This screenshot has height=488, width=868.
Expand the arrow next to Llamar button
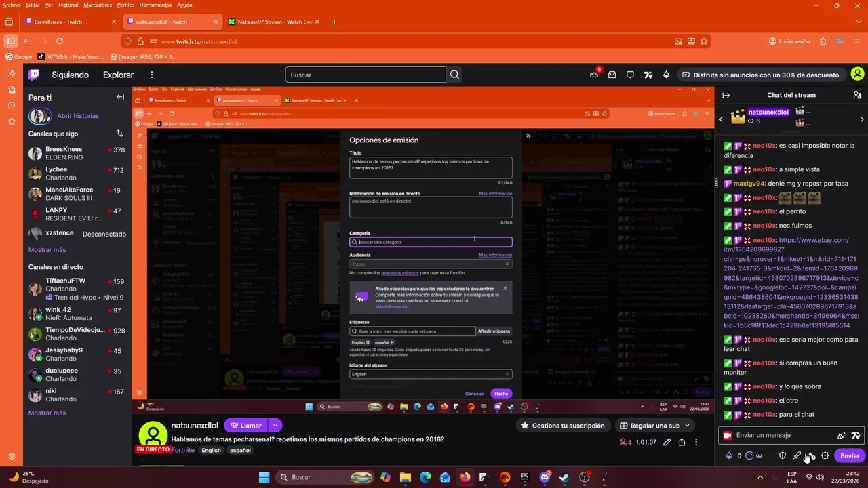tap(275, 426)
